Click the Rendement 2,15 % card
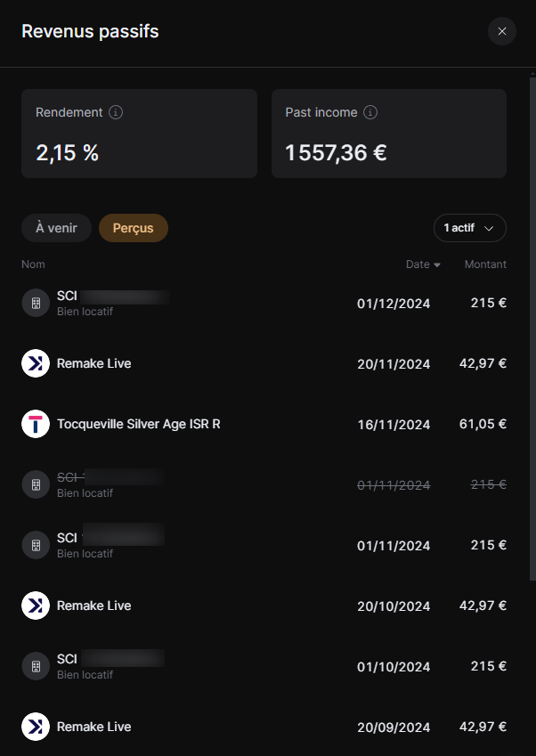This screenshot has width=536, height=756. 139,134
